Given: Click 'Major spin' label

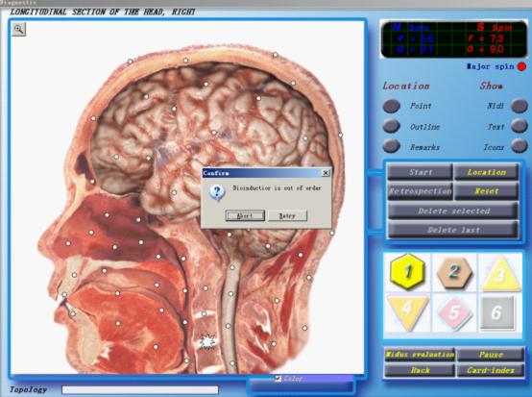Looking at the screenshot, I should coord(491,66).
